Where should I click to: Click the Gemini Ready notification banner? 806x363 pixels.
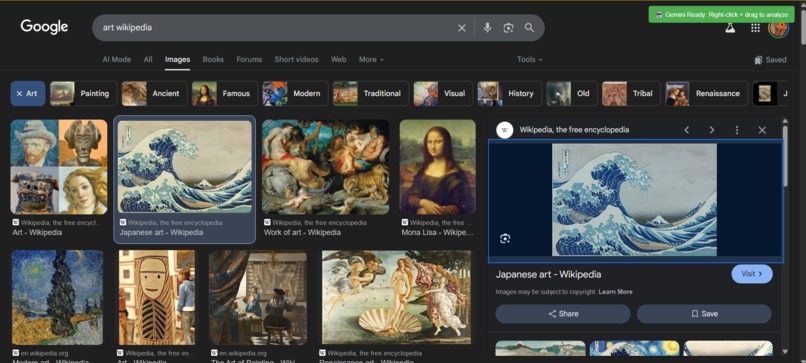click(721, 15)
